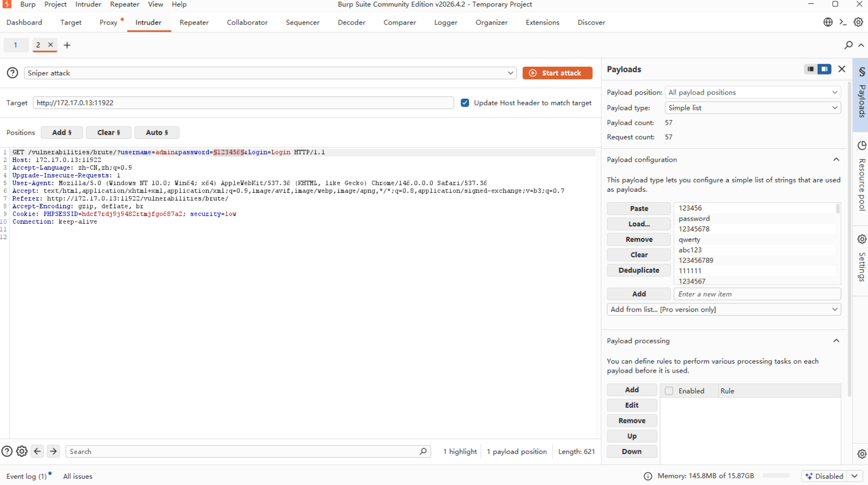Toggle the Enabled checkbox in payload processing
This screenshot has height=485, width=868.
click(669, 391)
